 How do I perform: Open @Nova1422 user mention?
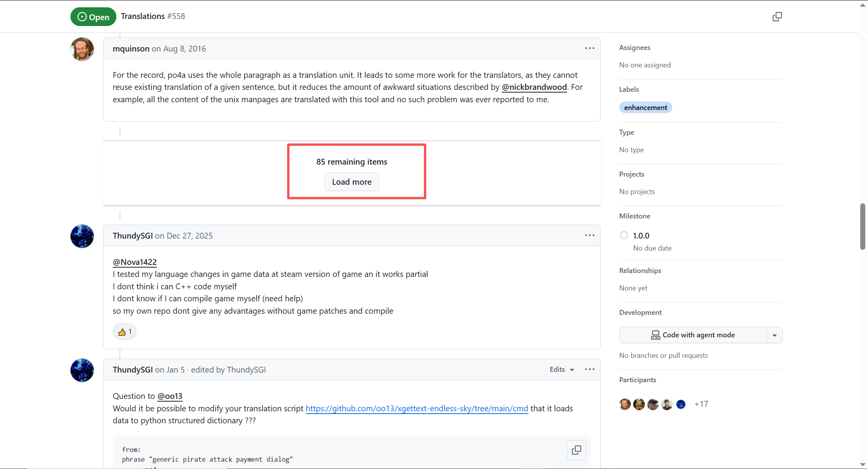point(134,262)
